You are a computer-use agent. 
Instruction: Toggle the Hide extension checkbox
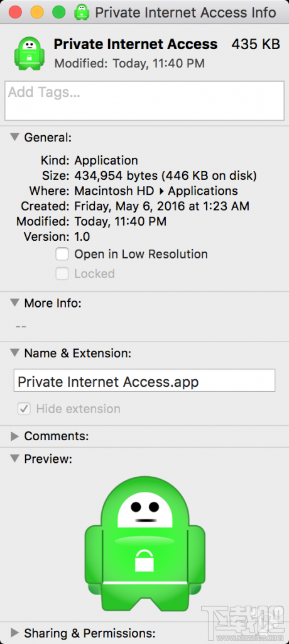(x=24, y=409)
